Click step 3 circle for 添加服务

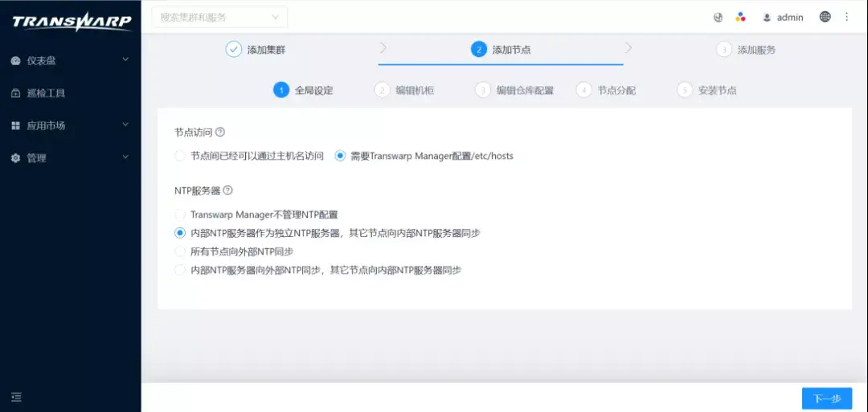click(724, 49)
